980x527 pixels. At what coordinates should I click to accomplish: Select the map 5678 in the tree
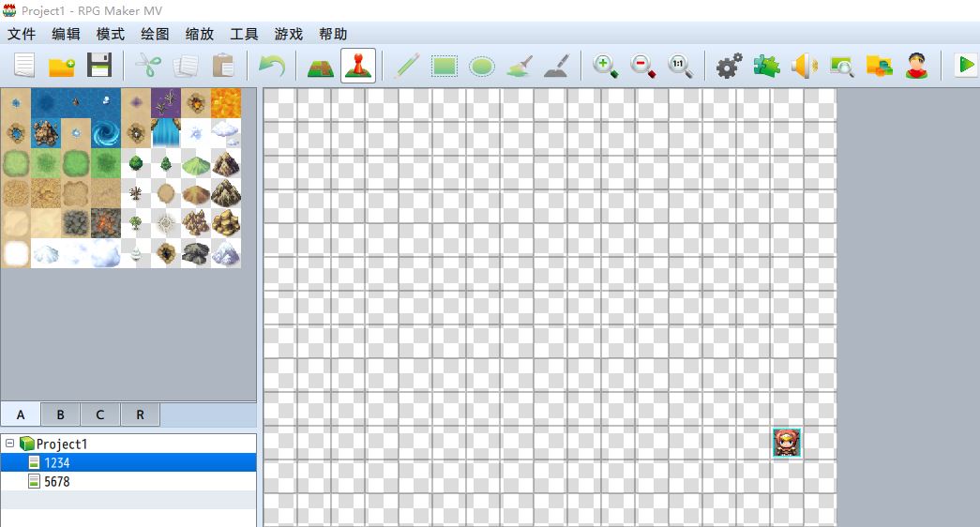click(x=56, y=482)
